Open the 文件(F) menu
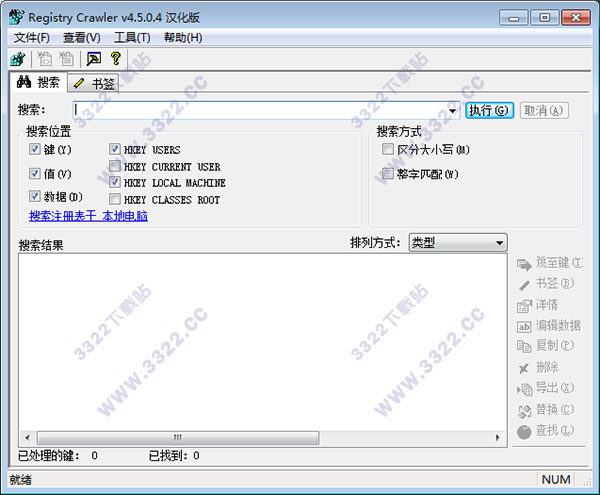600x495 pixels. [32, 37]
